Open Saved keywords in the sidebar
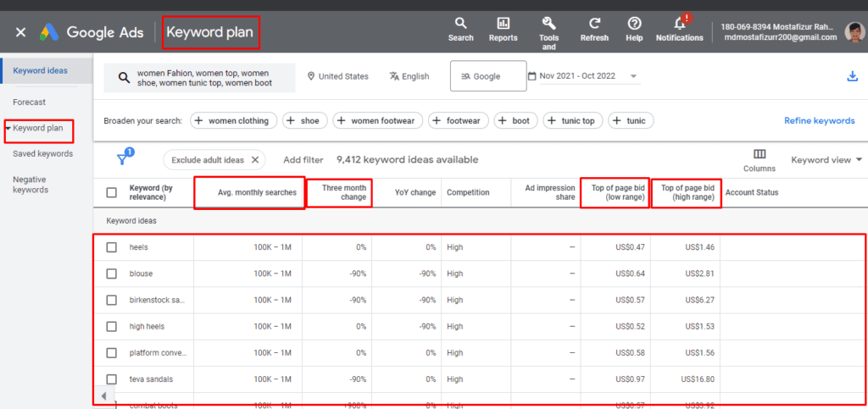The image size is (868, 409). pos(42,153)
